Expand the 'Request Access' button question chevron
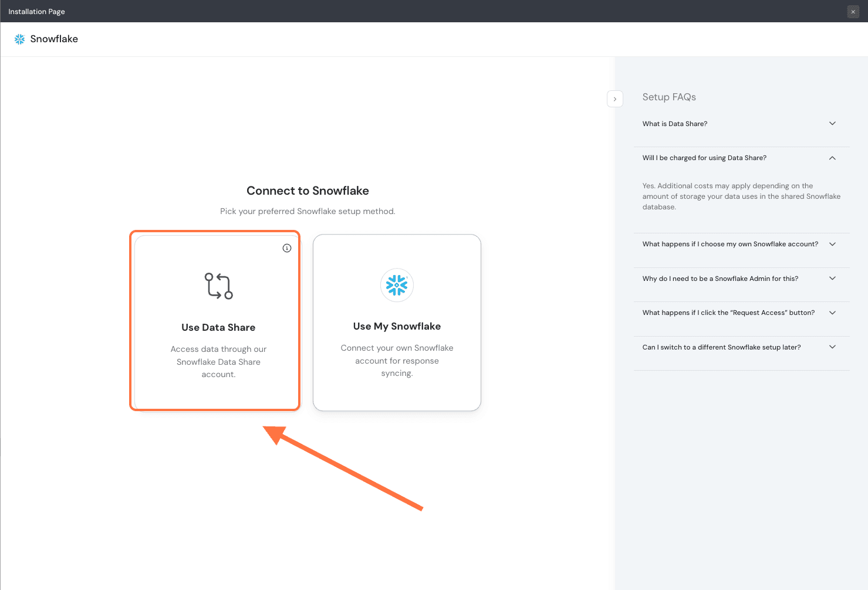 click(832, 313)
